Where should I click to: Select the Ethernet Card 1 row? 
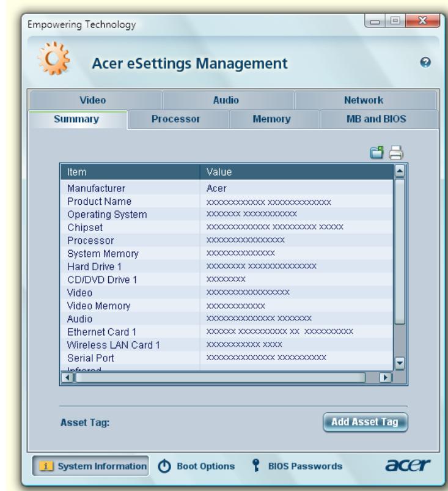(227, 331)
